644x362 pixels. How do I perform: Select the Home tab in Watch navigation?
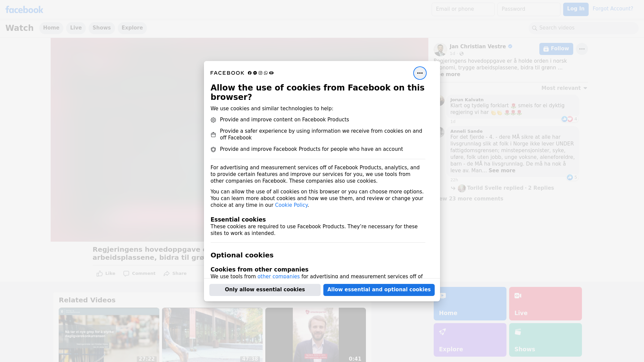(x=51, y=28)
